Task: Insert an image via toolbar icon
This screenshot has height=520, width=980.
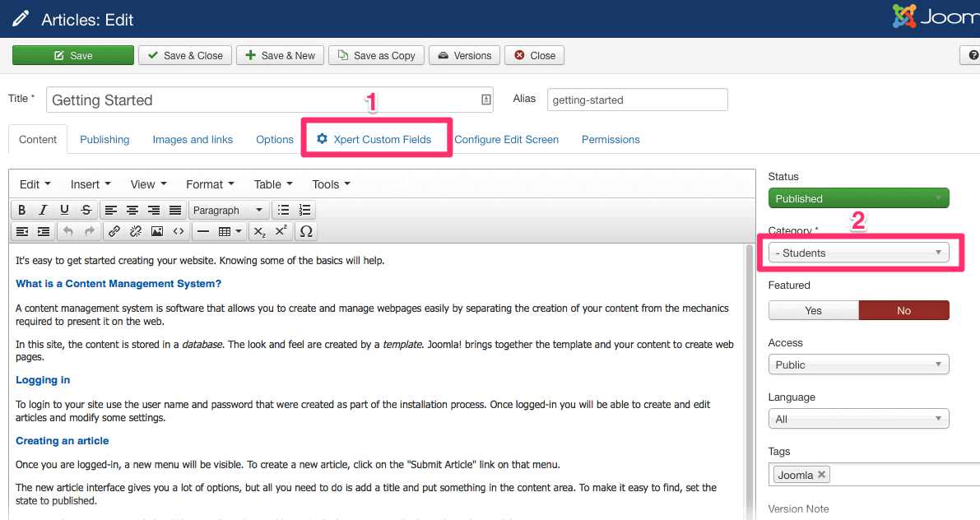Action: click(x=156, y=231)
